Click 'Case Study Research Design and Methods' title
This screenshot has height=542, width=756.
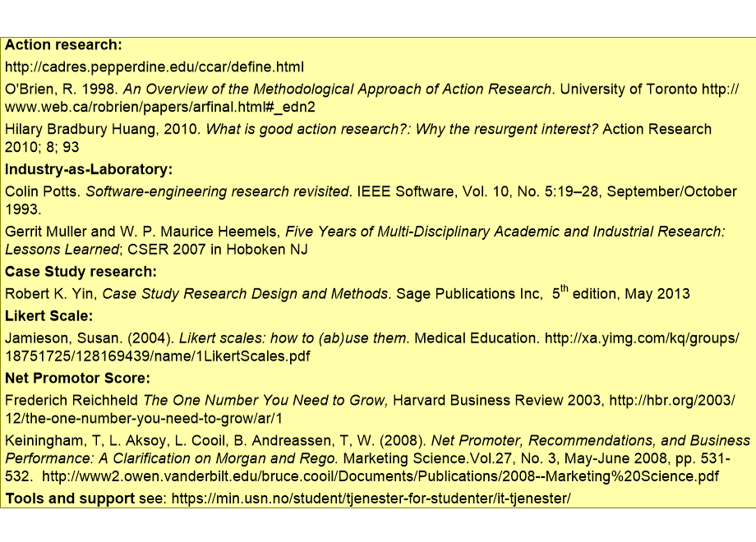coord(245,294)
